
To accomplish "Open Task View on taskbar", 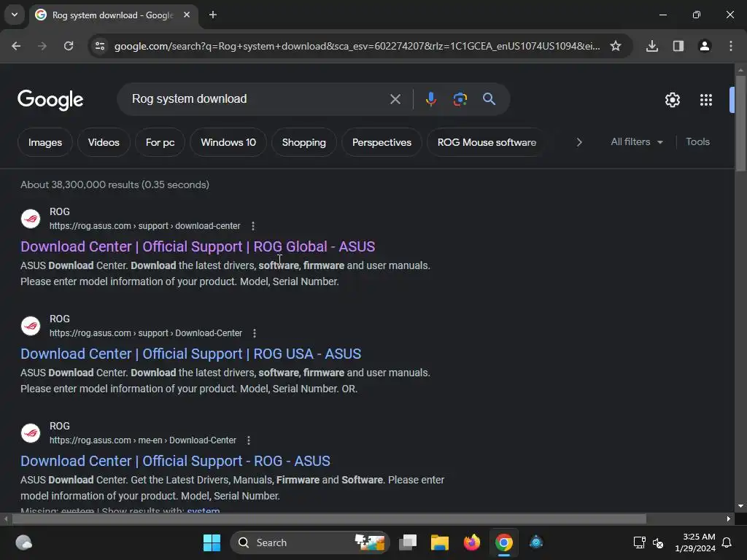I will click(x=408, y=542).
